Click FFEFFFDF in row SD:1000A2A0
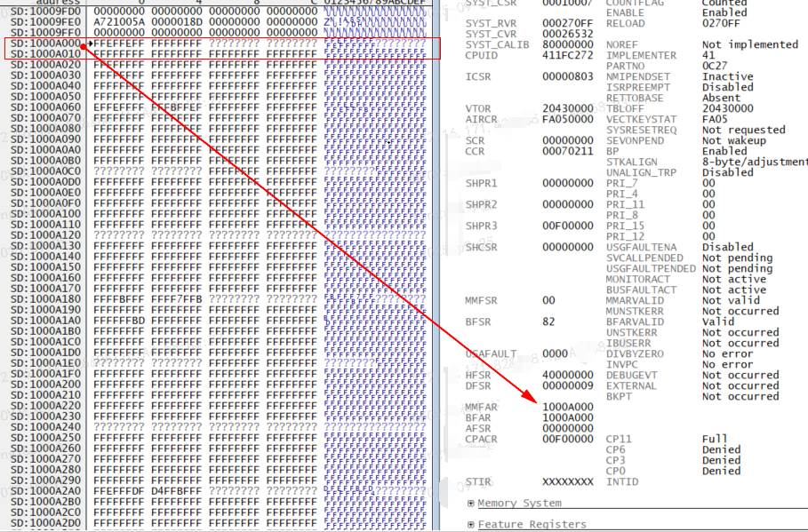 119,491
